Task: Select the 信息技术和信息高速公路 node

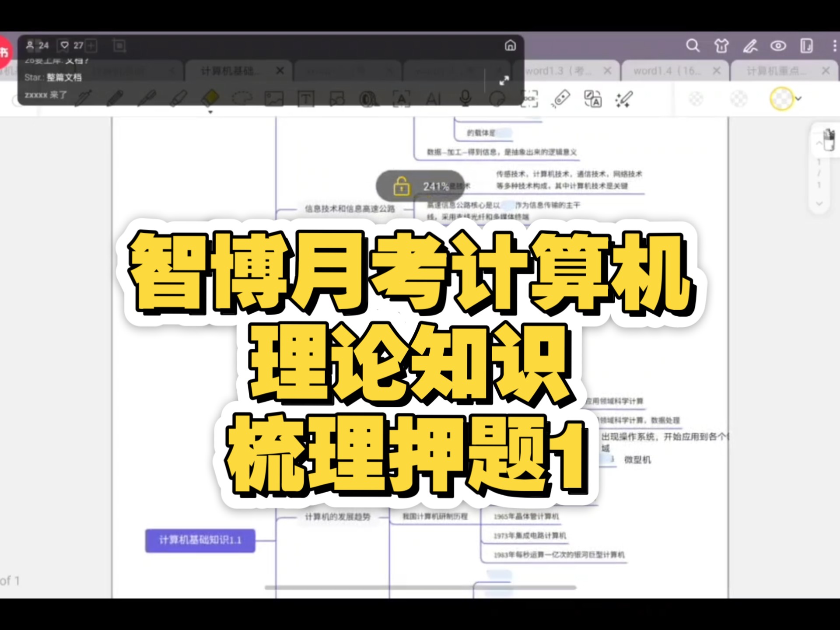Action: [x=350, y=209]
